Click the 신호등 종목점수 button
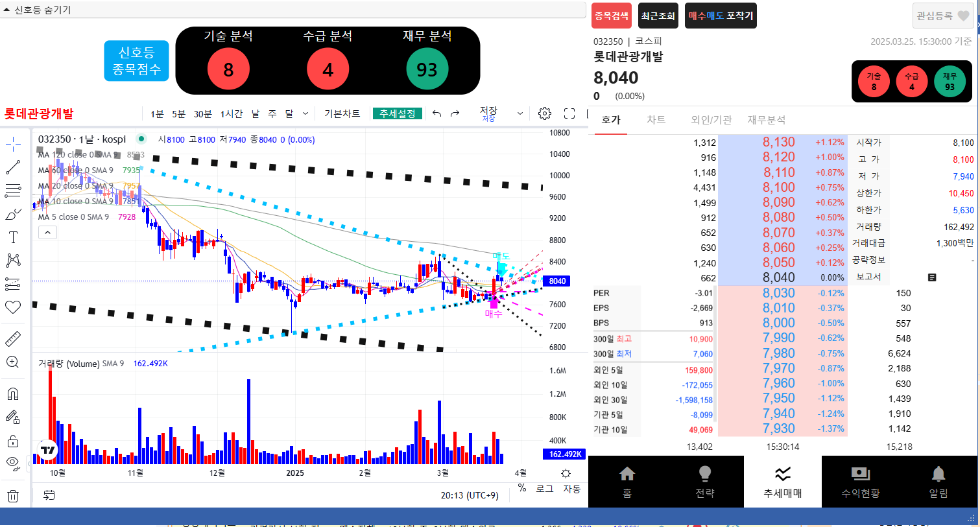Image resolution: width=980 pixels, height=527 pixels. click(x=136, y=61)
